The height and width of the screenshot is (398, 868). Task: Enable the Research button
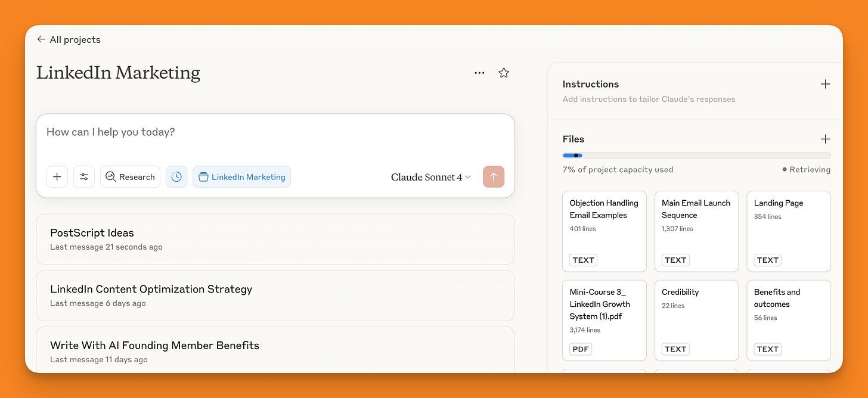click(x=130, y=177)
